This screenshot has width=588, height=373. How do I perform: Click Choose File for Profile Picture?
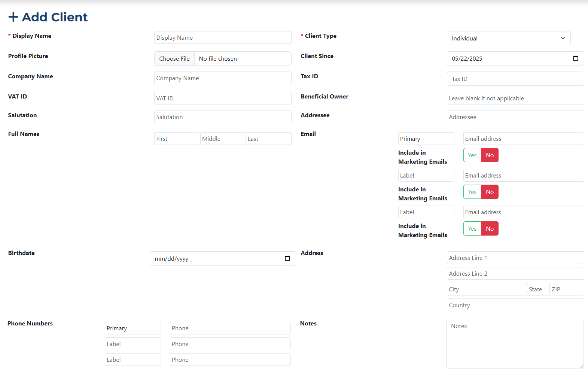[x=174, y=58]
